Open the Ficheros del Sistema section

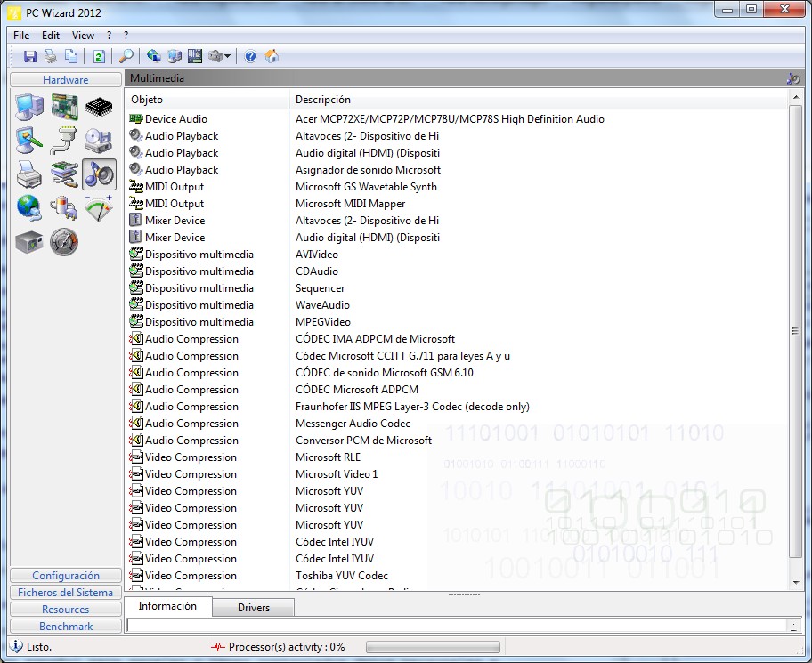point(66,593)
